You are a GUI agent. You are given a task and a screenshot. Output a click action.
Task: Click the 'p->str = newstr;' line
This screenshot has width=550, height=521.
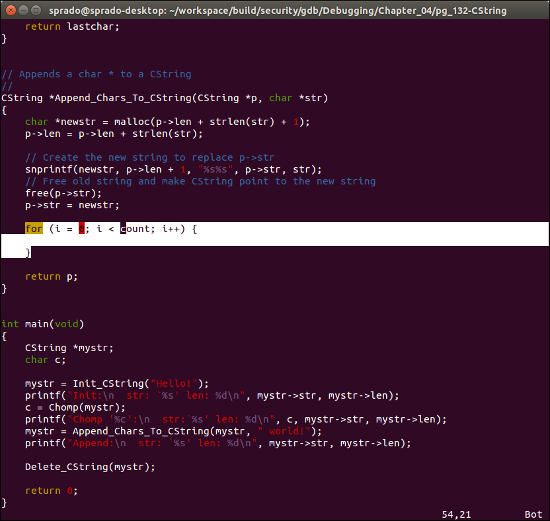(x=72, y=205)
